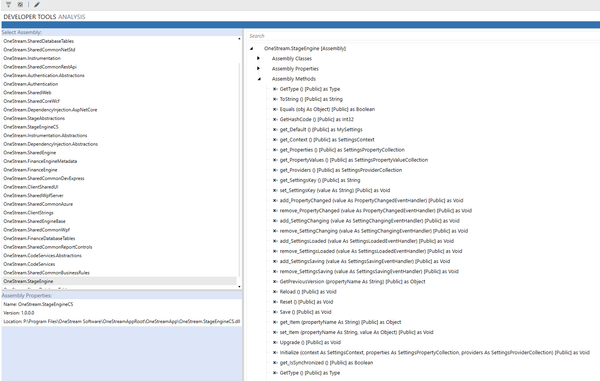Click the method icon beside get_IsSynchronized ()
This screenshot has height=381, width=600.
[275, 363]
